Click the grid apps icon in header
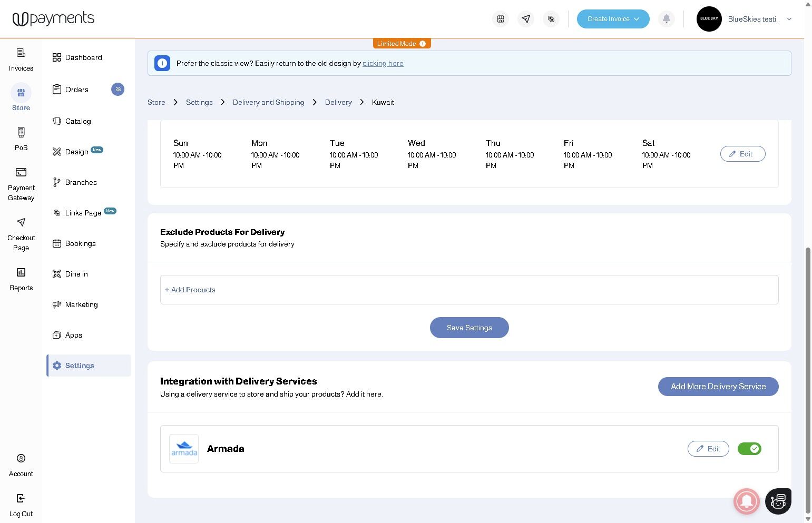812x523 pixels. (501, 19)
